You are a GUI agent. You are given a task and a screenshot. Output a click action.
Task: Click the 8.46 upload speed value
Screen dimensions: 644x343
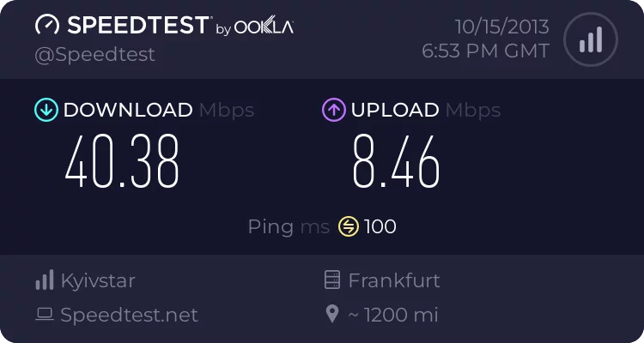coord(396,160)
